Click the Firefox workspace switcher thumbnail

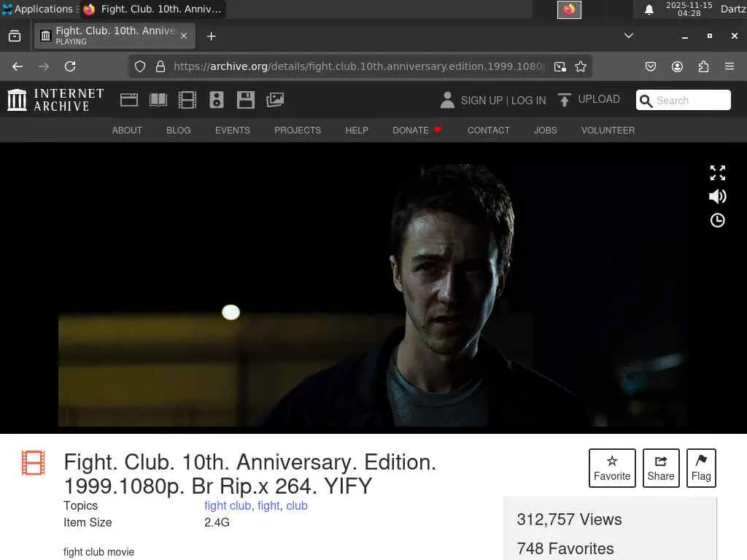coord(569,9)
